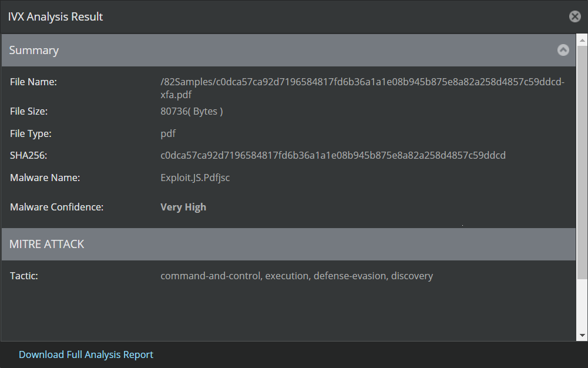Click the vertical scrollbar thumb
588x368 pixels.
582,162
